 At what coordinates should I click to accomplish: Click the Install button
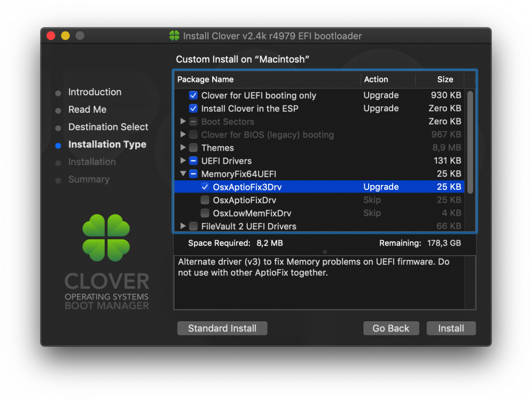click(x=451, y=328)
